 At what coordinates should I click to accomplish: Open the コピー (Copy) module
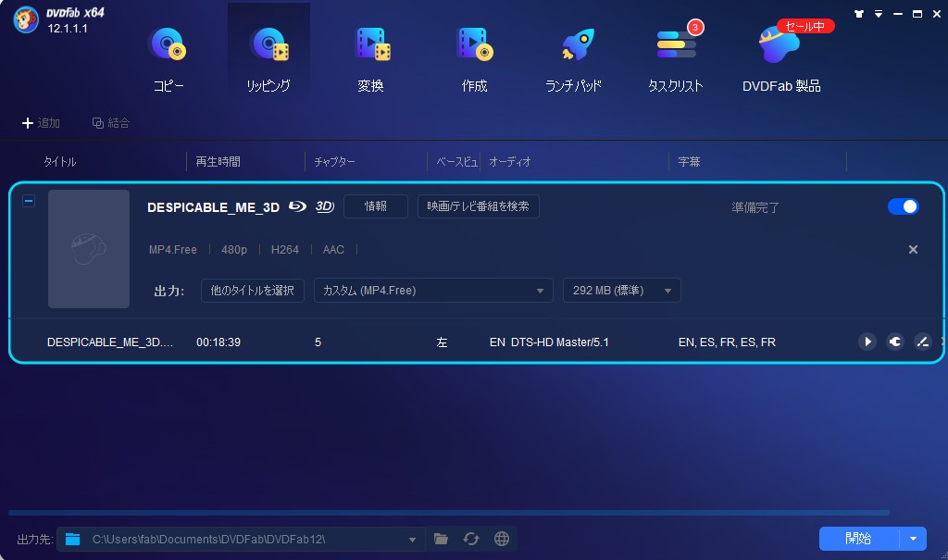pyautogui.click(x=168, y=59)
